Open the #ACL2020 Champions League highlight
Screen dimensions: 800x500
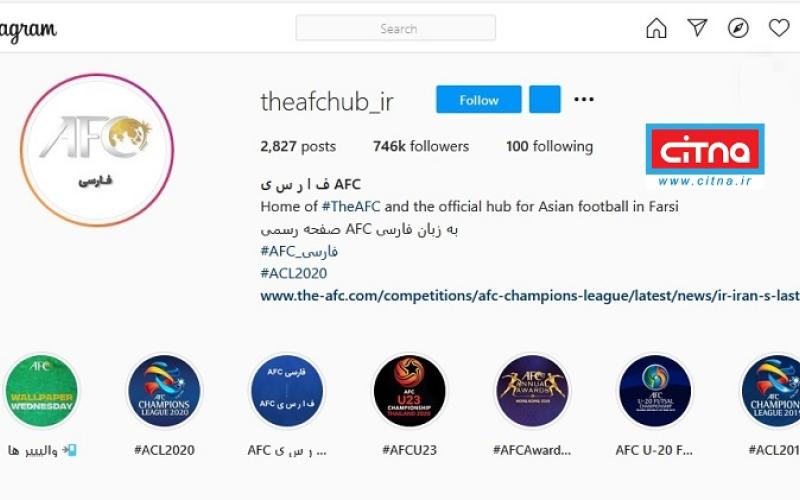(x=164, y=391)
